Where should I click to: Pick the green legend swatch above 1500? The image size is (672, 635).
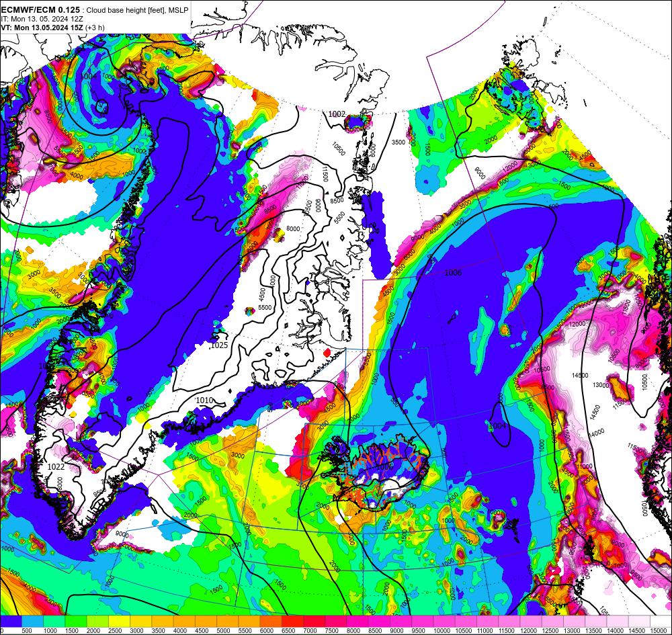[x=76, y=622]
